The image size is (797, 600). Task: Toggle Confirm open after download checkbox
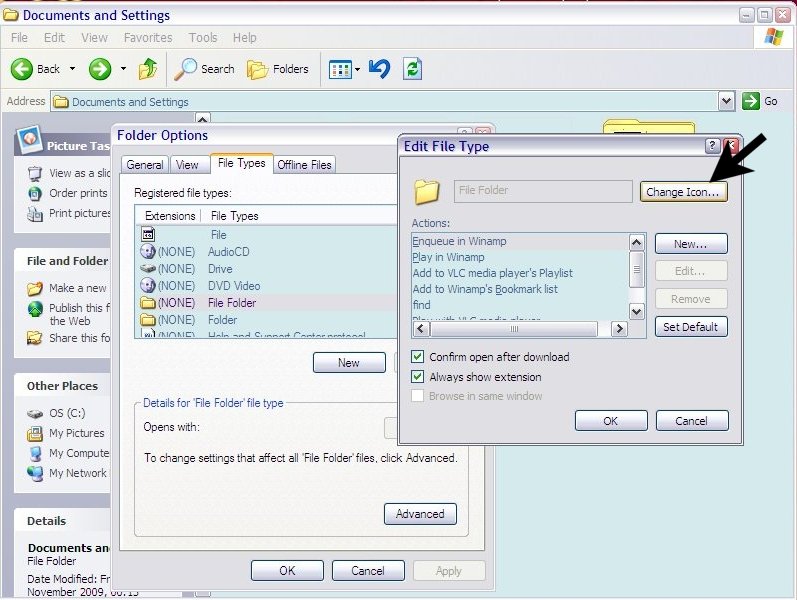pyautogui.click(x=417, y=356)
